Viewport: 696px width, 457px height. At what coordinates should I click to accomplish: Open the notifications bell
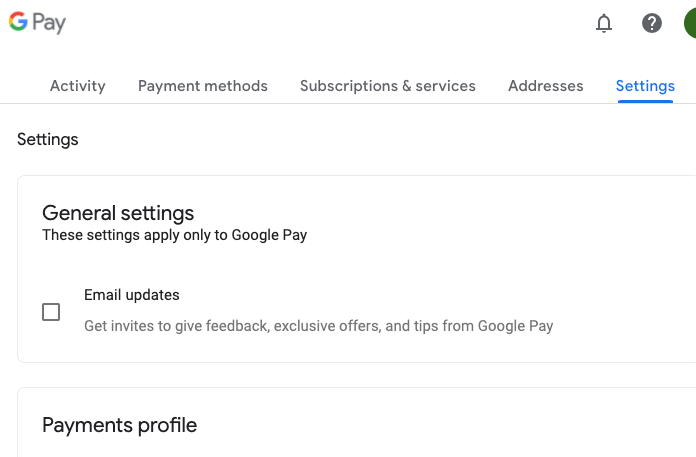[604, 23]
